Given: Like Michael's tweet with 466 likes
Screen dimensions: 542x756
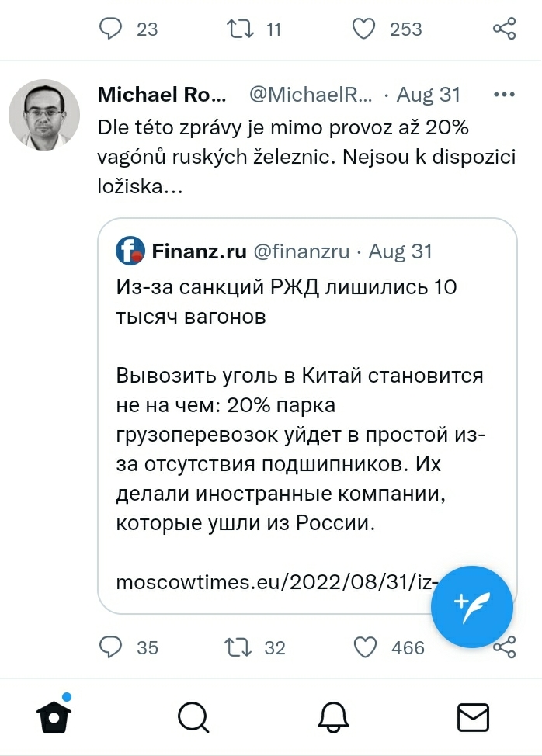Looking at the screenshot, I should (363, 647).
